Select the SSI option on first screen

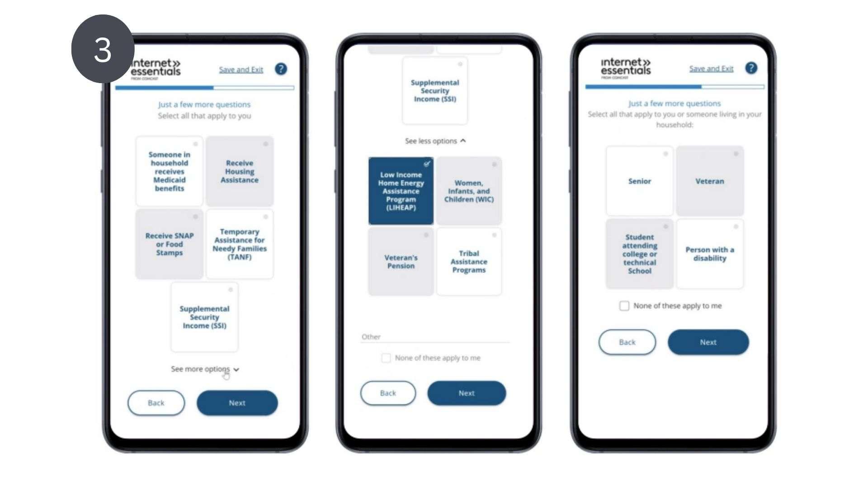click(205, 316)
